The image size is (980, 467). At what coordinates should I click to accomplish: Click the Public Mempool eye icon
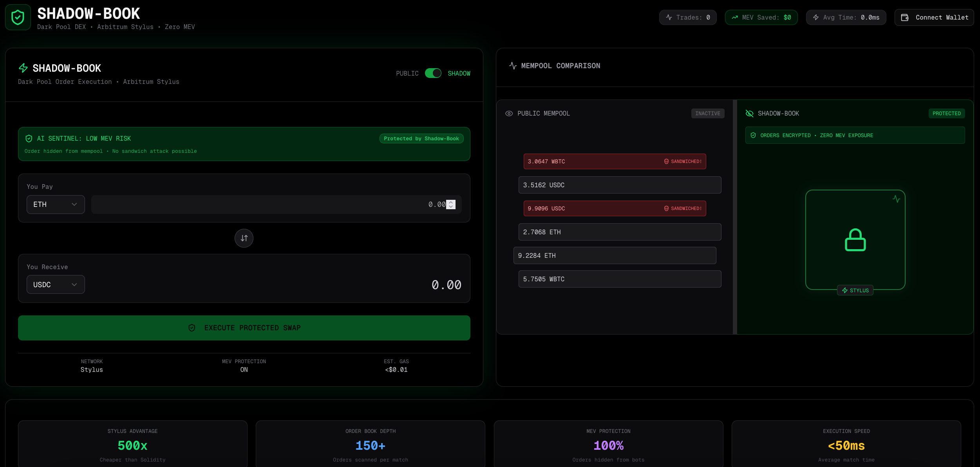(x=509, y=114)
